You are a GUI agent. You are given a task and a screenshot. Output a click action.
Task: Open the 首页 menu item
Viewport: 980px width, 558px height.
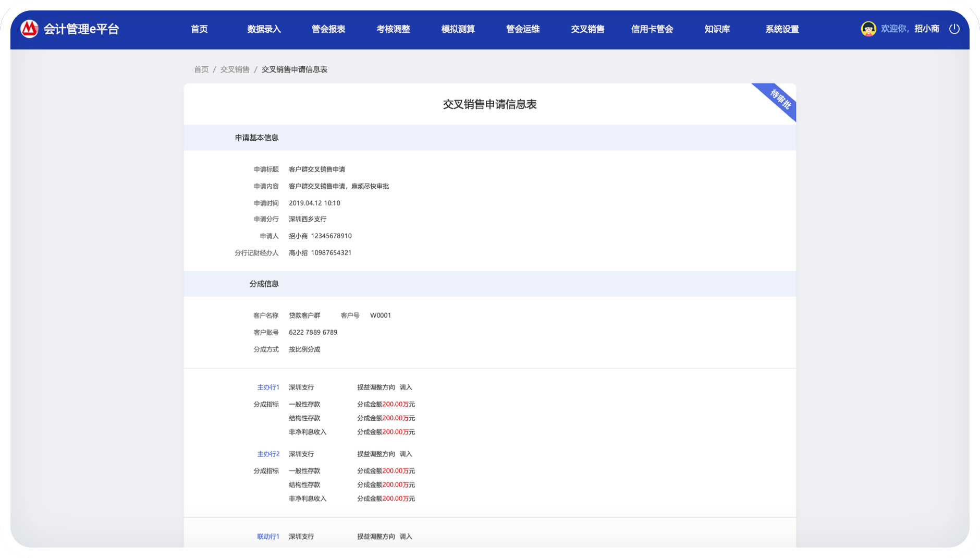pyautogui.click(x=199, y=29)
